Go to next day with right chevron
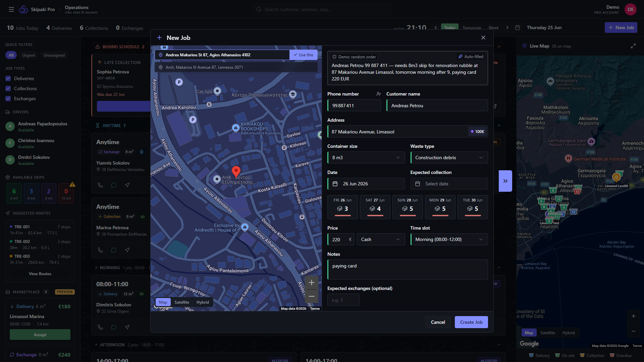 pos(507,27)
